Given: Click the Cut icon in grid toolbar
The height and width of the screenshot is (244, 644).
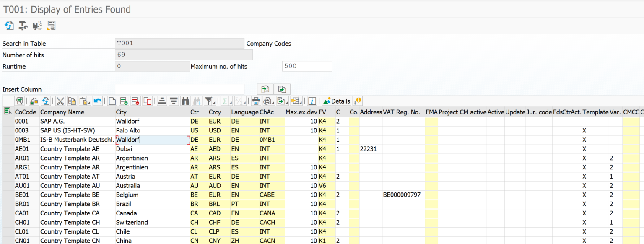Looking at the screenshot, I should pos(60,101).
